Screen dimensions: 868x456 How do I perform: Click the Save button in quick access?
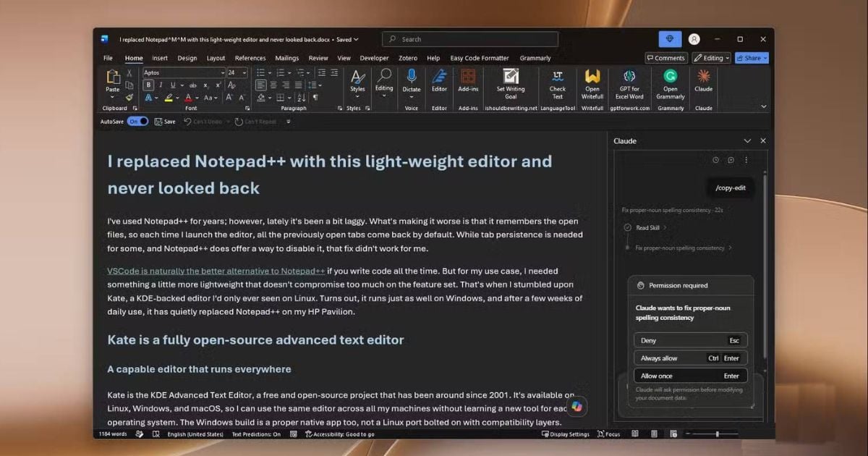point(165,122)
